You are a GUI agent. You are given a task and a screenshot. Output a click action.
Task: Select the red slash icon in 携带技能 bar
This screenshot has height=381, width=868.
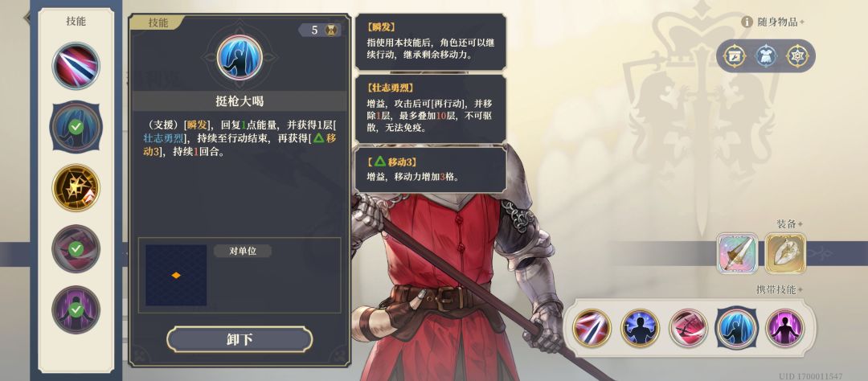click(x=592, y=328)
